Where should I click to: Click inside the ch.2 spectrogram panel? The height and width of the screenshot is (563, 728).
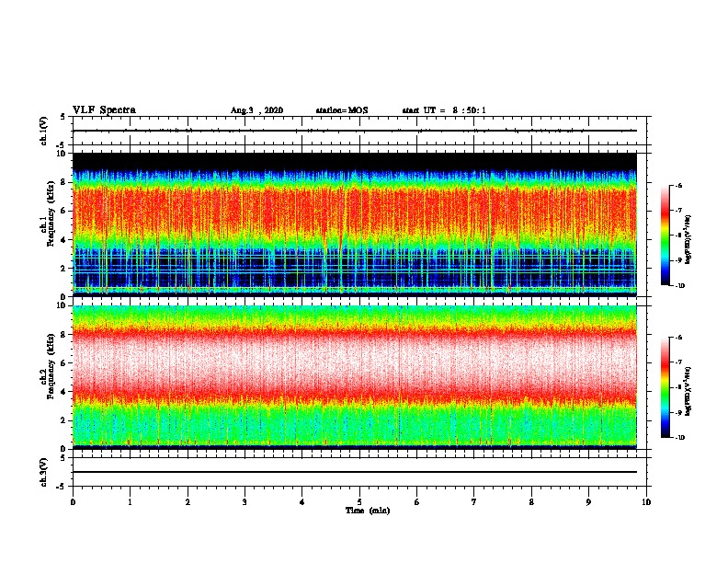(355, 377)
